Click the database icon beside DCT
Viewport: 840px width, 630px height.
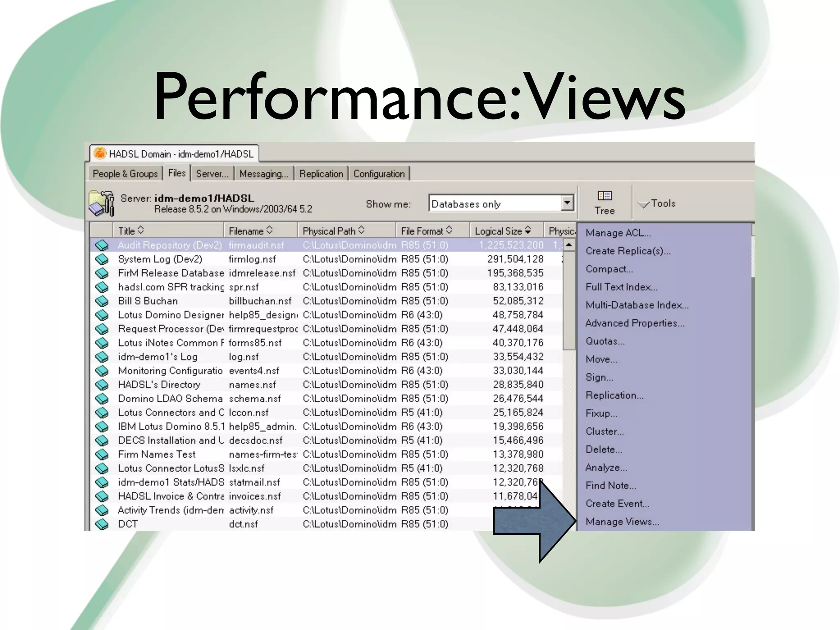[102, 524]
